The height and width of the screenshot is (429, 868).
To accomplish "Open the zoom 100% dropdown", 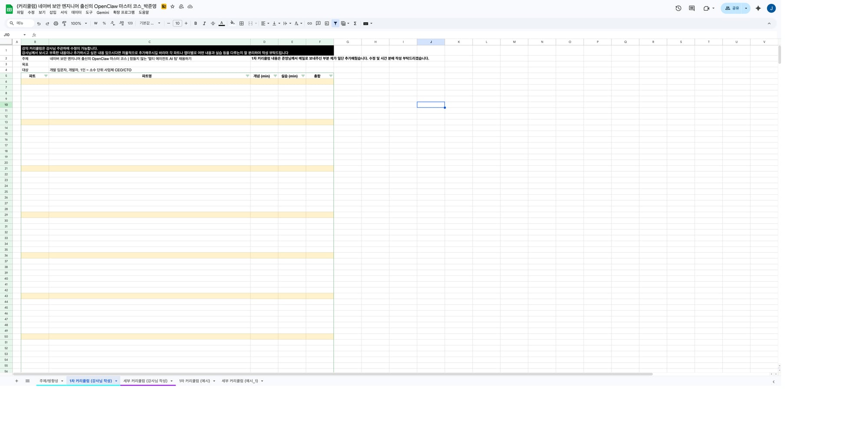I will coord(79,23).
